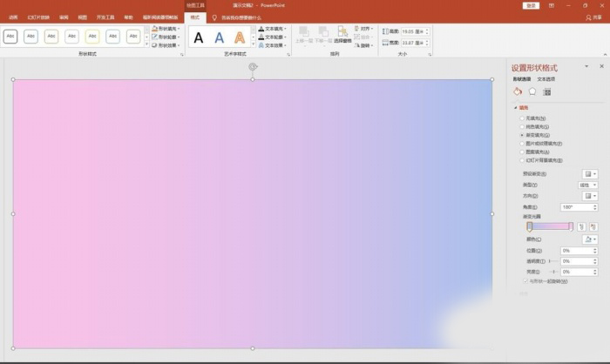Switch to Shape Options (形状选项) in pane
This screenshot has height=364, width=610.
tap(522, 79)
